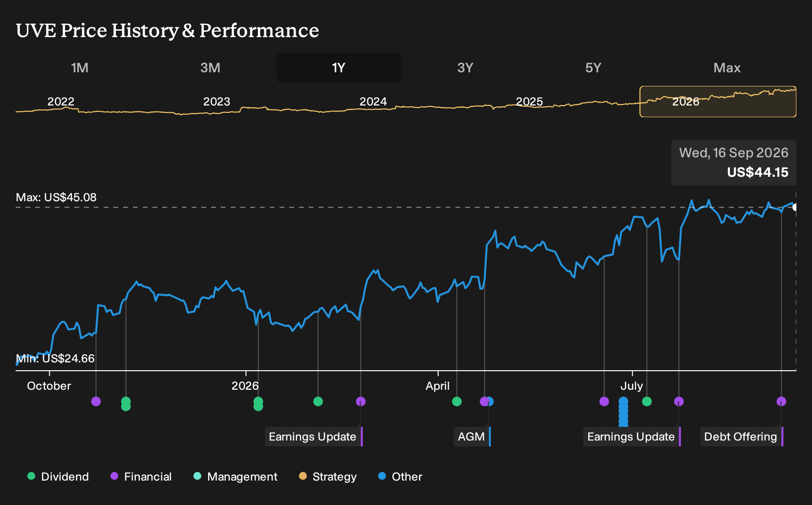Click the green Dividend marker just after April

click(457, 401)
